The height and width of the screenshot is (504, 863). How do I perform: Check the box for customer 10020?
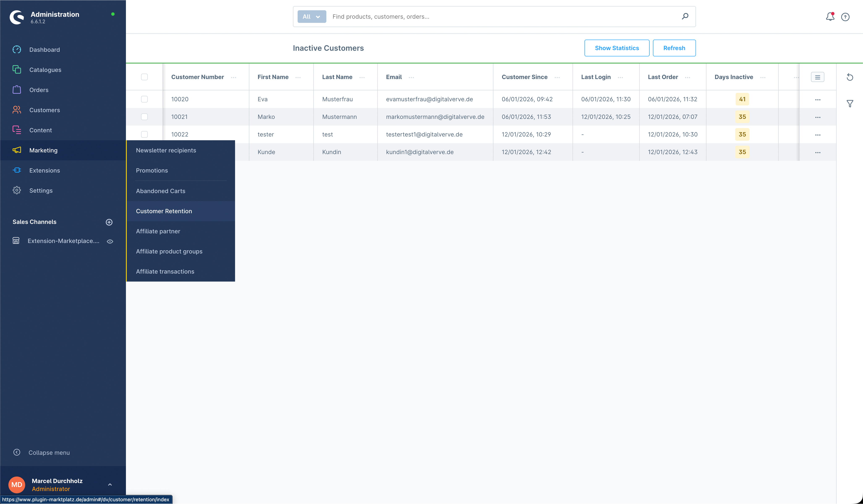[x=144, y=99]
